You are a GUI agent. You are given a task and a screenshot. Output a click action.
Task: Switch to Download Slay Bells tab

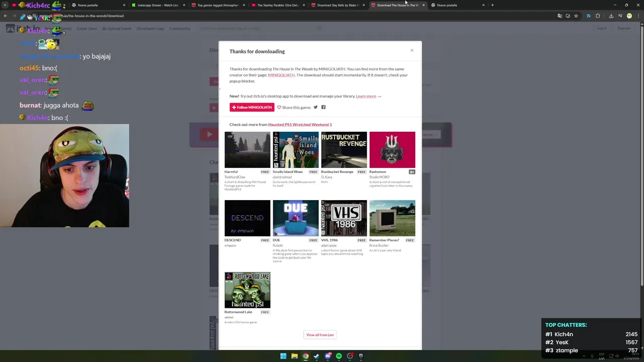pyautogui.click(x=337, y=5)
